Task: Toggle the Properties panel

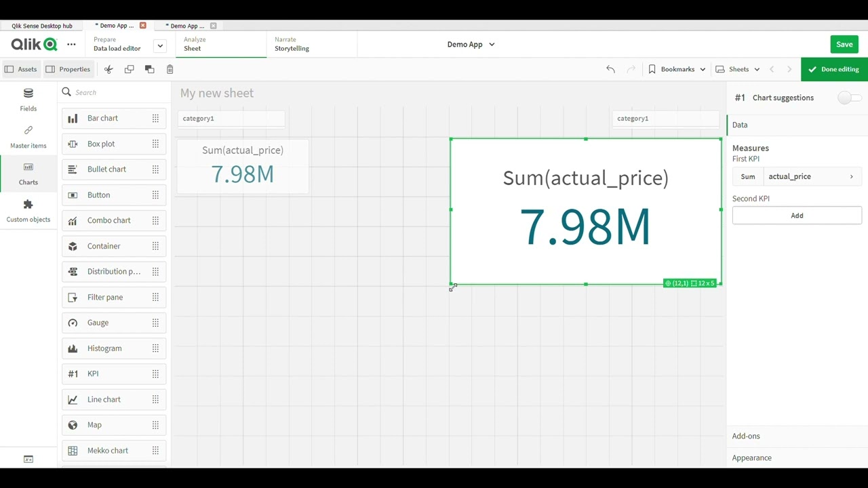Action: point(68,69)
